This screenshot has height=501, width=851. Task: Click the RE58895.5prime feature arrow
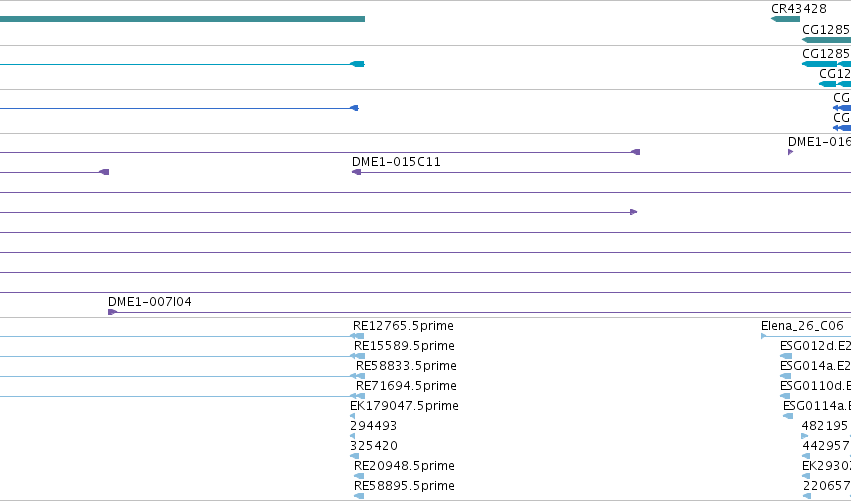pos(359,496)
